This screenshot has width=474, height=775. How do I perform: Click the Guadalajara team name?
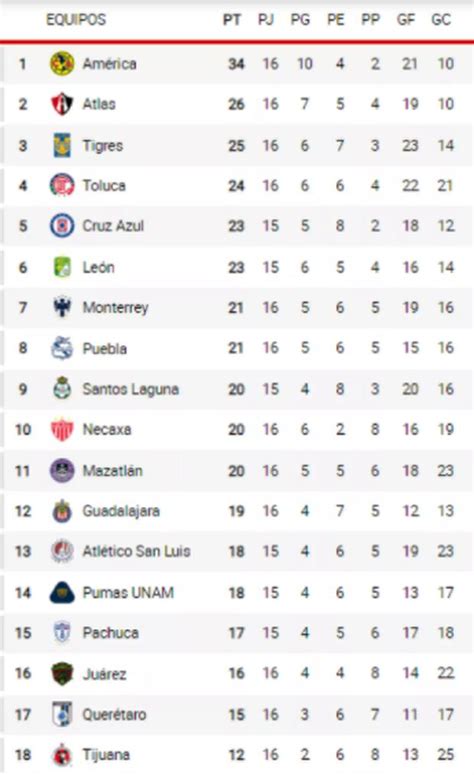pos(121,511)
